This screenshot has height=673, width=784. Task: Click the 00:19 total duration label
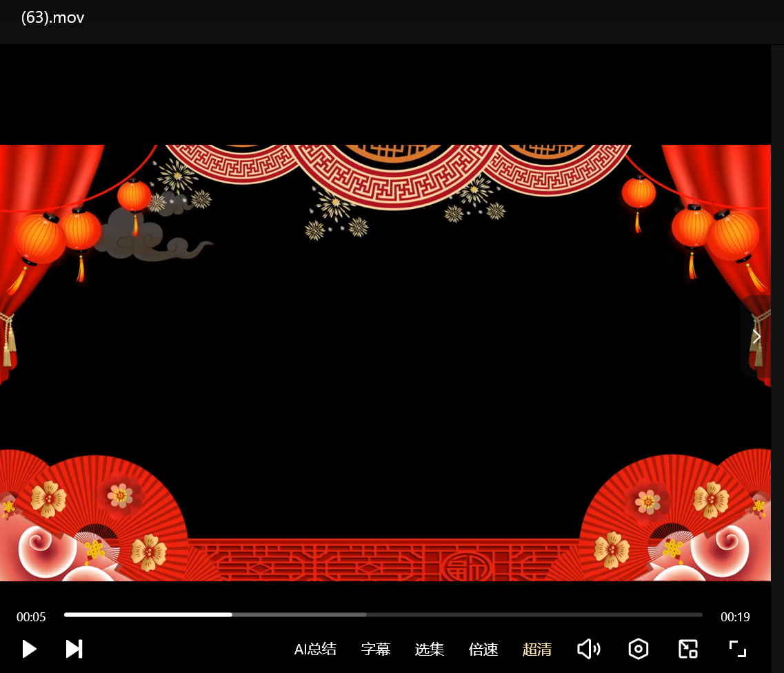(x=735, y=617)
